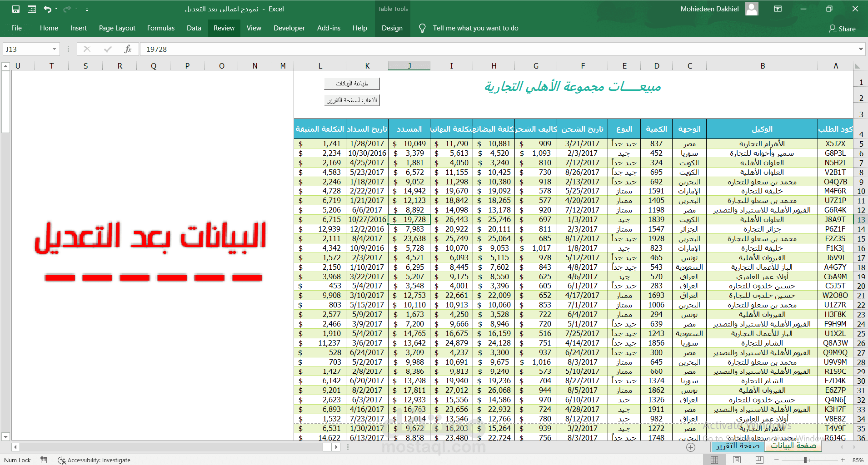Click the Num Lock status indicator

[x=18, y=460]
